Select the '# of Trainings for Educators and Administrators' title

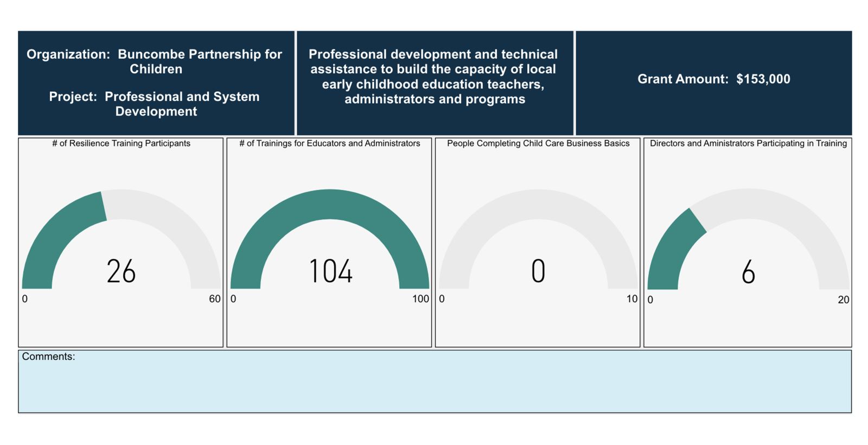pyautogui.click(x=329, y=143)
